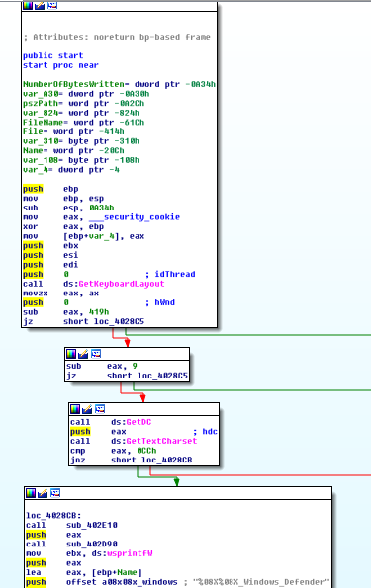Click pencil edit icon on GetDC block
Screen dimensions: 371x588
click(87, 409)
